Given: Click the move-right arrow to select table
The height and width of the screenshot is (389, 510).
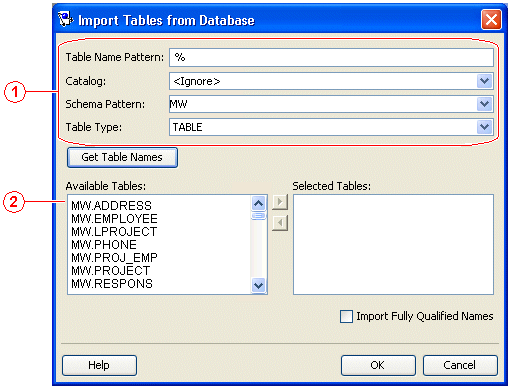Looking at the screenshot, I should coord(280,202).
